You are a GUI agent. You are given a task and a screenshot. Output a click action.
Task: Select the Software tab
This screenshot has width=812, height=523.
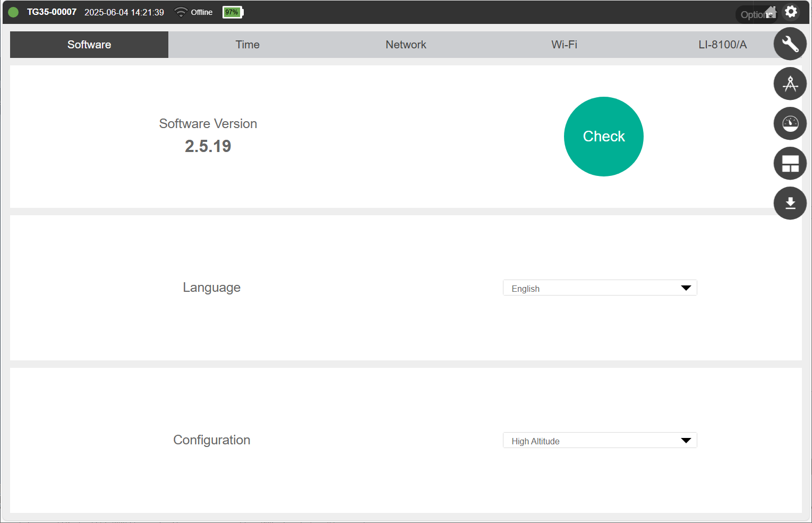89,45
